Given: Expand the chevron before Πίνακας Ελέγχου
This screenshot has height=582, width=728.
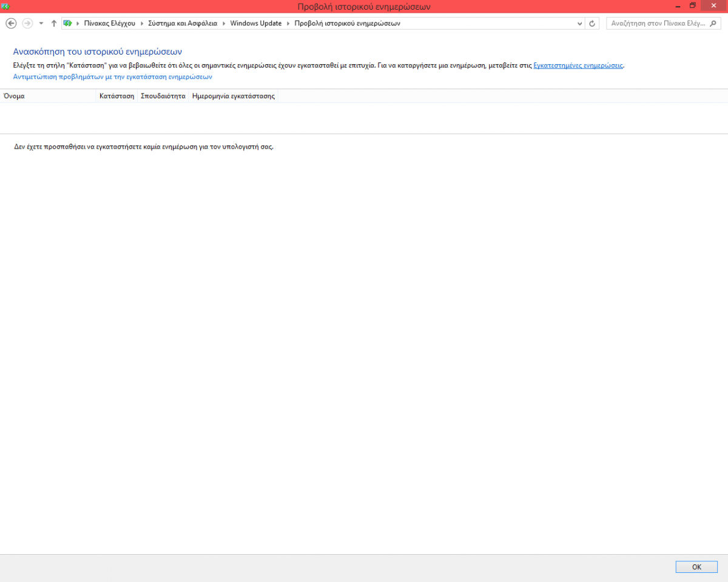Looking at the screenshot, I should click(78, 24).
